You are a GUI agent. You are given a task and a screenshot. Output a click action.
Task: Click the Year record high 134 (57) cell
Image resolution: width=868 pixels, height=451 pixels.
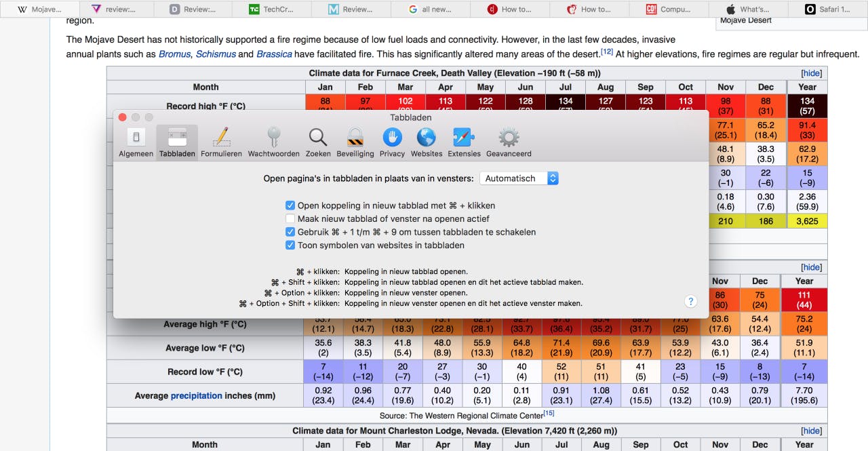[807, 106]
